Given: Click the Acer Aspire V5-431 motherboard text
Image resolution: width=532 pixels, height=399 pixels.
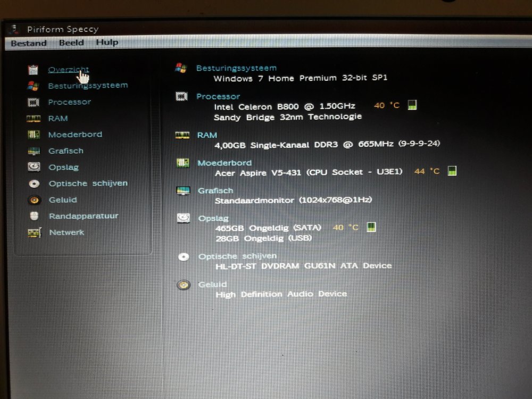Looking at the screenshot, I should [x=309, y=172].
